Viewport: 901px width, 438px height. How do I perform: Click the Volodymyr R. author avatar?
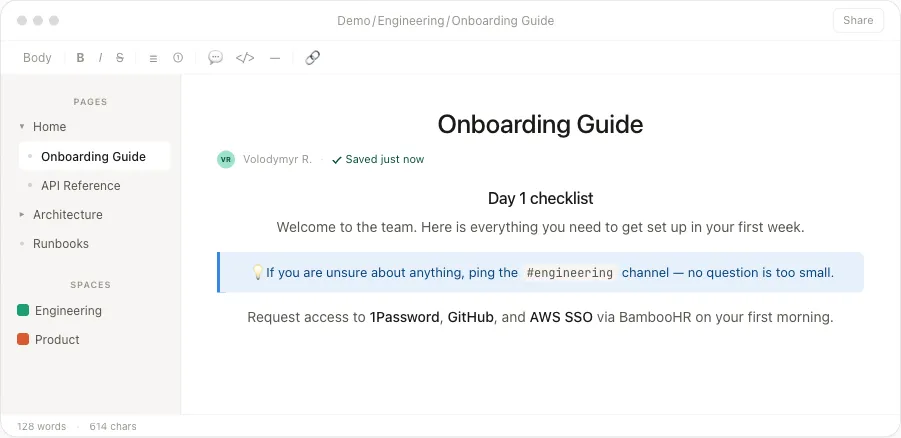pos(226,159)
